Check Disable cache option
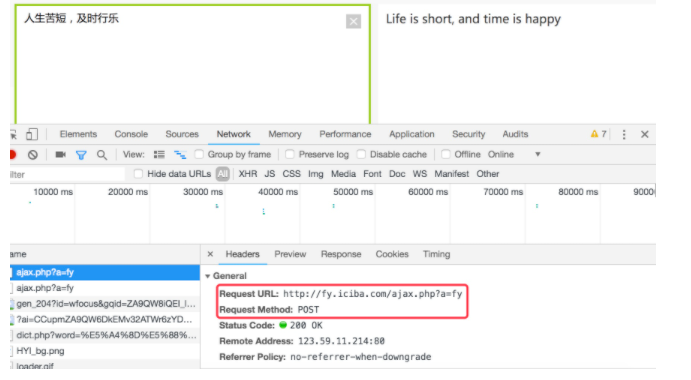The width and height of the screenshot is (691, 380). click(x=361, y=154)
